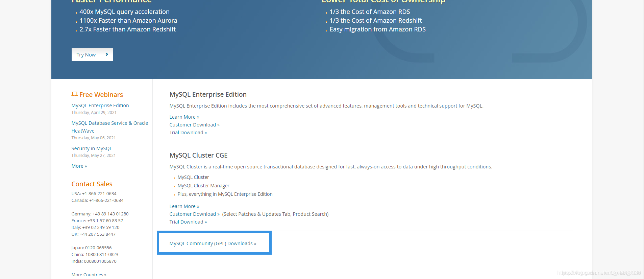
Task: Click the MySQL Cluster CGE section heading
Action: [x=198, y=155]
